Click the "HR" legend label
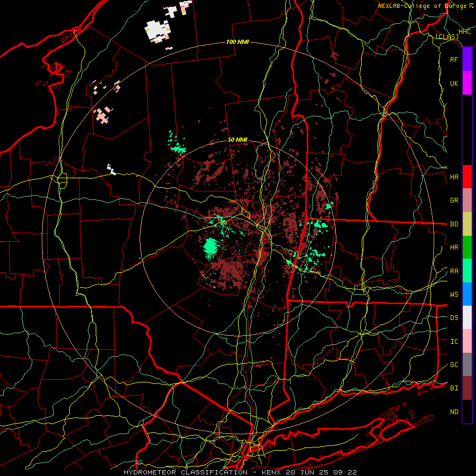476x476 pixels. pos(454,248)
